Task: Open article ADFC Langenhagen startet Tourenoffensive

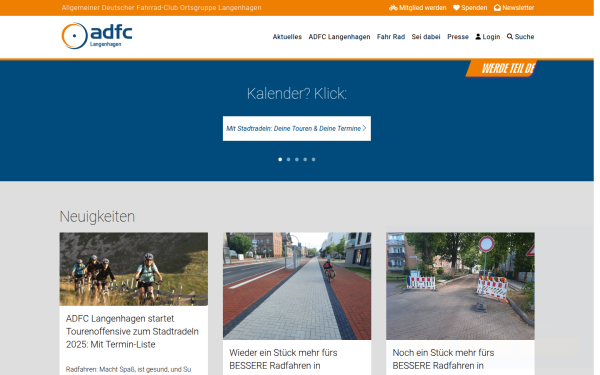Action: (132, 331)
